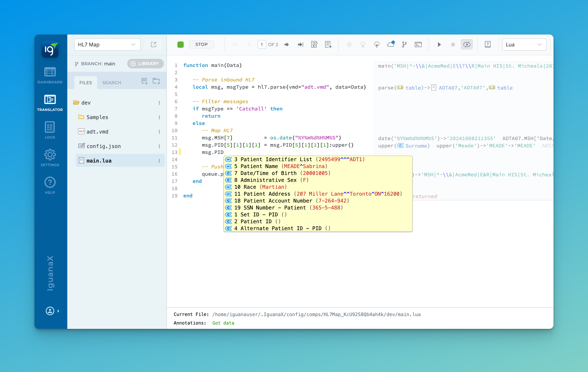Screen dimensions: 588x372
Task: Select '19 SSN Number - Patient' autocomplete entry
Action: pos(318,208)
